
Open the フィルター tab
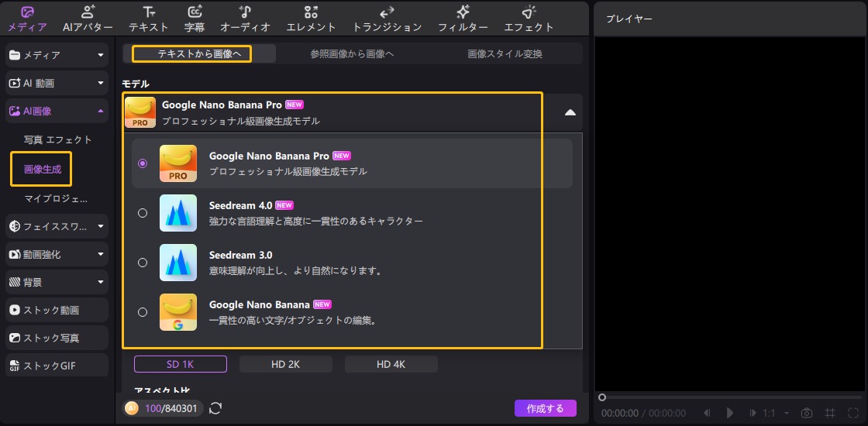click(463, 19)
